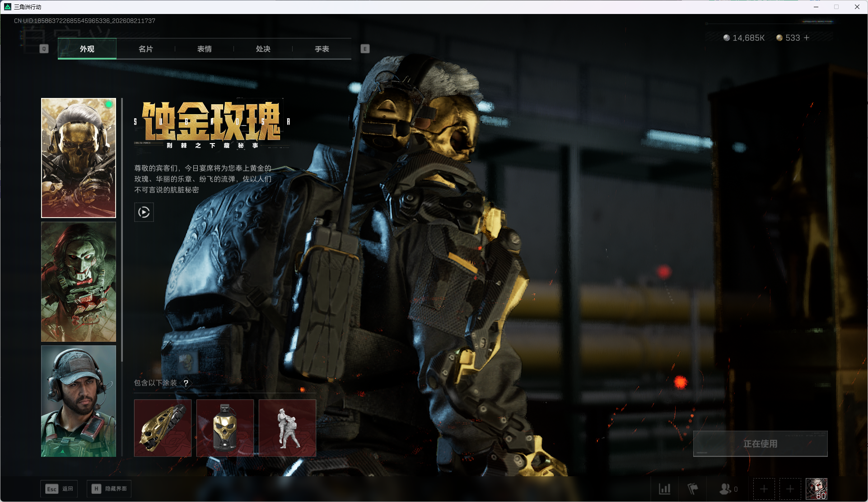Open the bar chart statistics icon
The image size is (868, 502).
pos(665,489)
